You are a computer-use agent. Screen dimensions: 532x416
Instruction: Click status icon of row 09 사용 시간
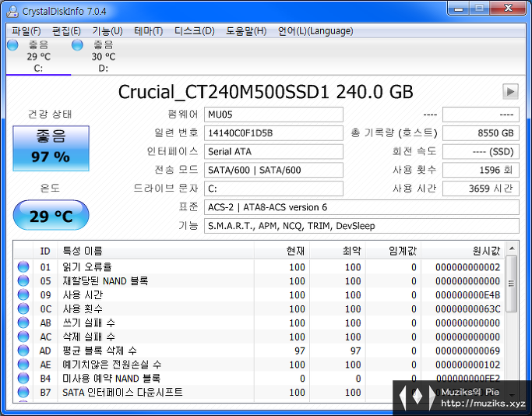click(x=23, y=294)
